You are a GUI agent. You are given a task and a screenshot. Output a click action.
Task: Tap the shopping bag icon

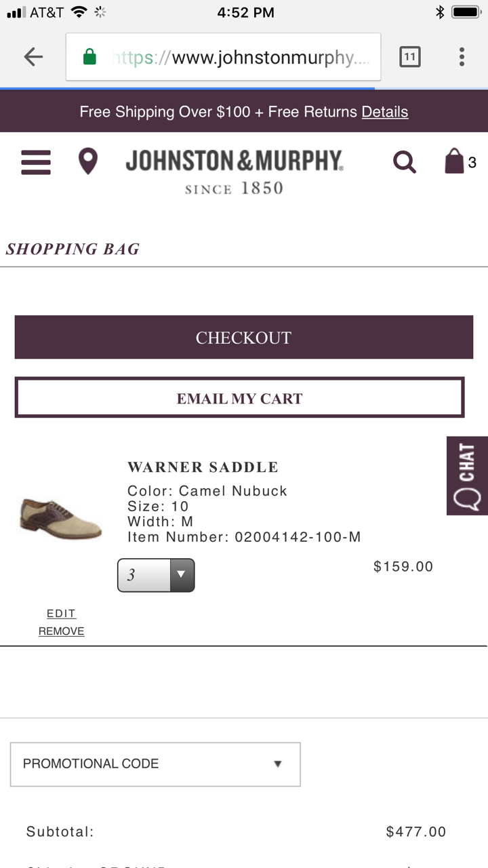click(454, 162)
